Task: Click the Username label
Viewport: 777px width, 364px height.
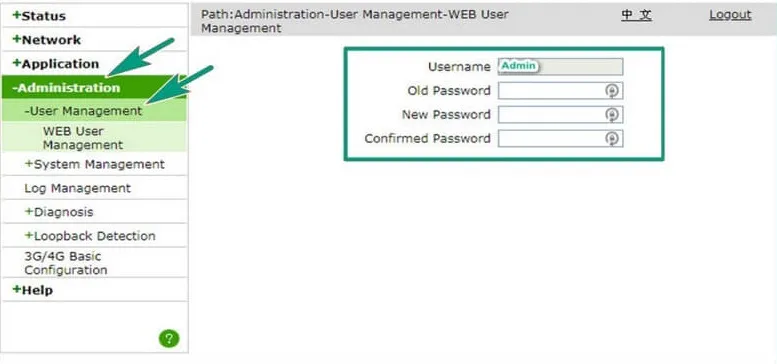Action: tap(459, 66)
